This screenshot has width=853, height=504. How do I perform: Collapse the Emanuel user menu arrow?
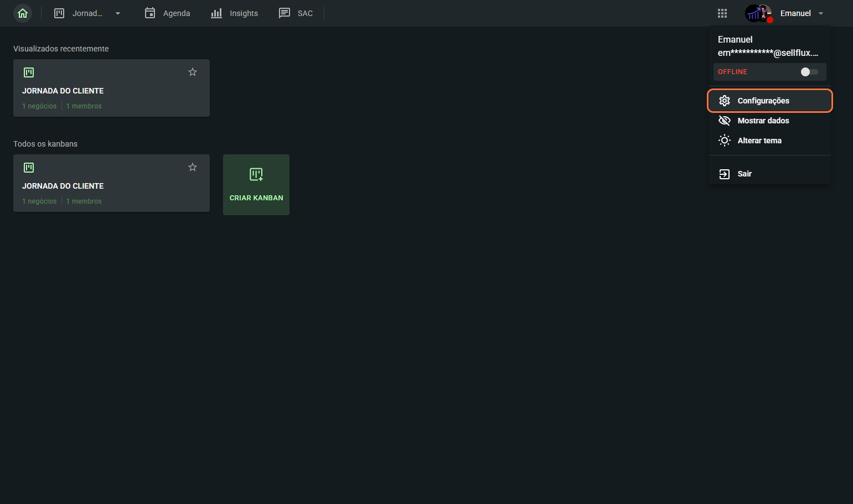[x=821, y=13]
